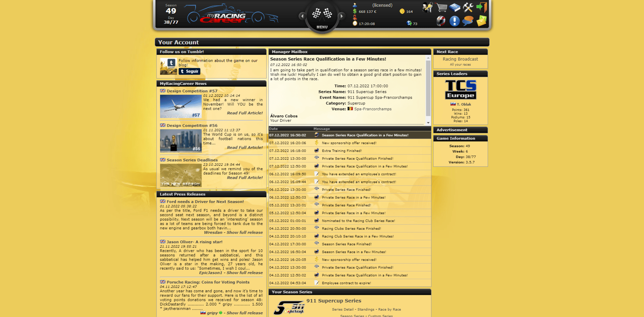Open Standings link for 911 Supercup Series
The height and width of the screenshot is (317, 644).
pyautogui.click(x=366, y=310)
